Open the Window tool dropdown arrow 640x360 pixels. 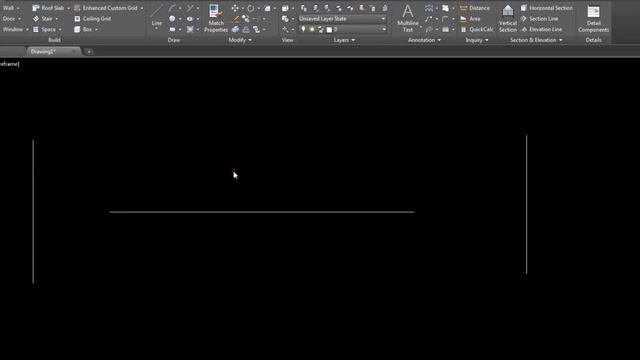(x=27, y=29)
